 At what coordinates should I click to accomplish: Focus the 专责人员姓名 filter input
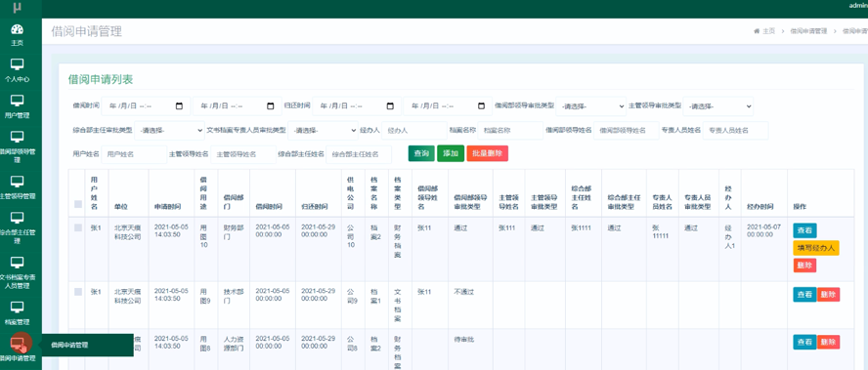click(x=735, y=131)
